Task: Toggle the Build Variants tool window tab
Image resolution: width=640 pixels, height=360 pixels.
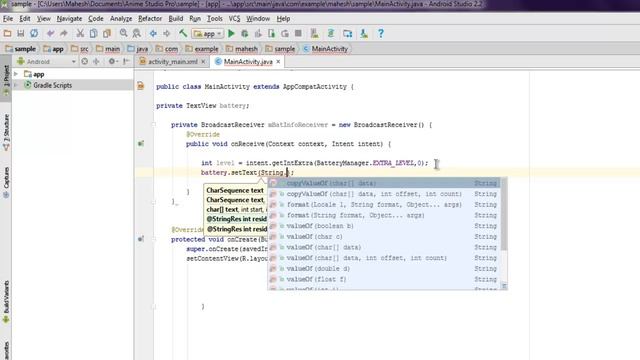Action: click(6, 302)
